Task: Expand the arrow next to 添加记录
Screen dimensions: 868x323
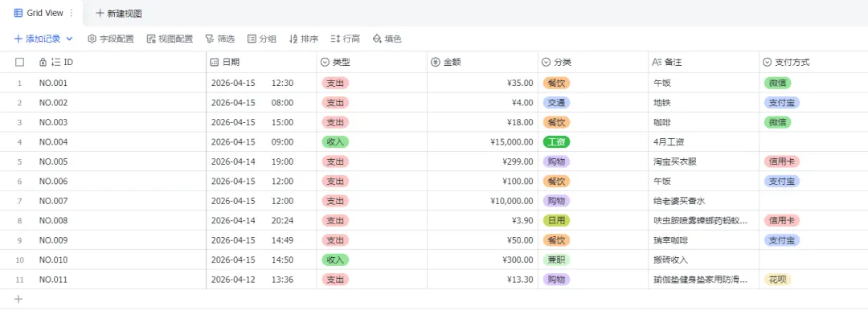Action: [x=69, y=39]
